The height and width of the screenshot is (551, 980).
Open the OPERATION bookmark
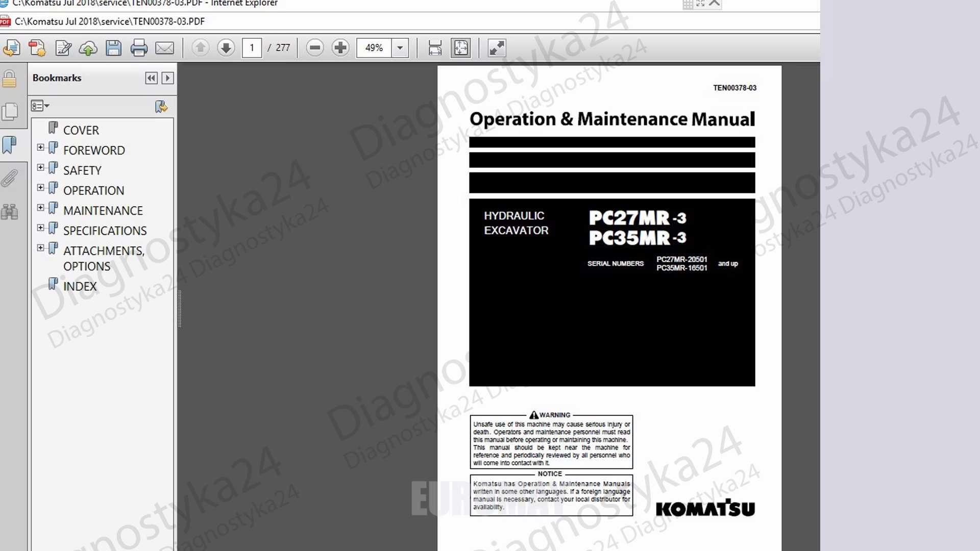pos(93,190)
